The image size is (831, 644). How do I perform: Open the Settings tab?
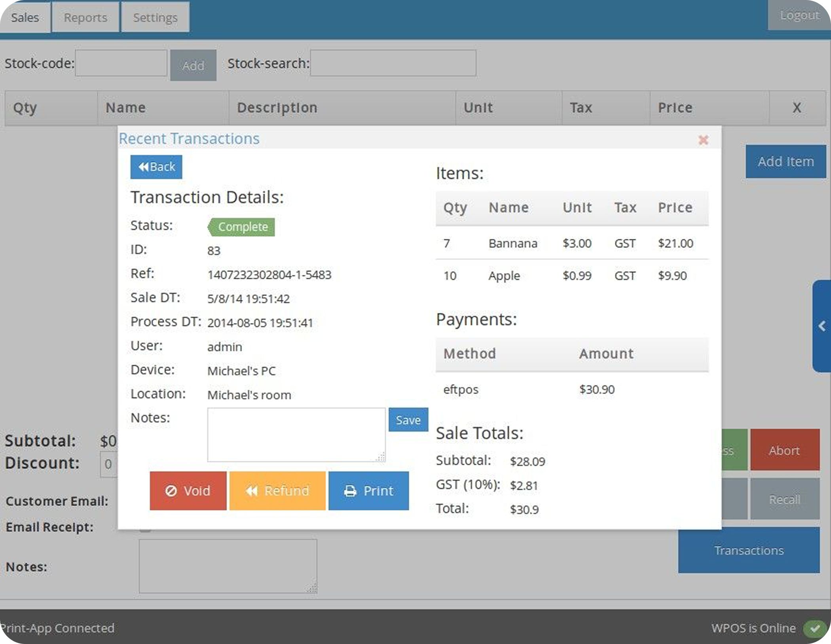coord(155,17)
